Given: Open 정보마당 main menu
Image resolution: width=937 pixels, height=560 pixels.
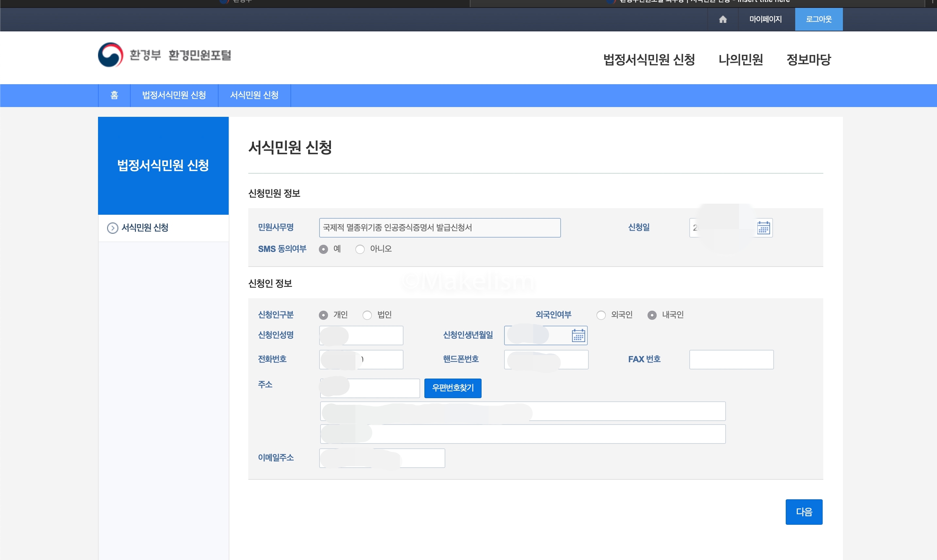Looking at the screenshot, I should click(x=808, y=60).
